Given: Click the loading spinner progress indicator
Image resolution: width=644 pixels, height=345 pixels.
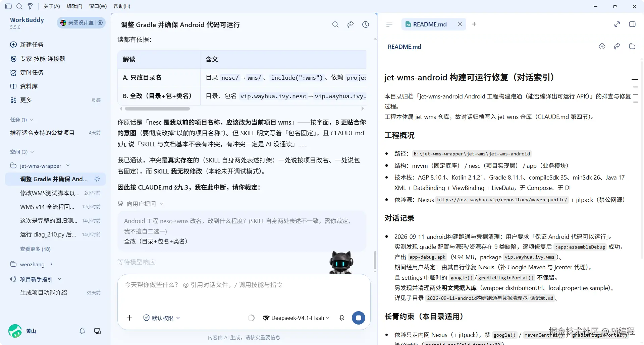Looking at the screenshot, I should pyautogui.click(x=251, y=318).
